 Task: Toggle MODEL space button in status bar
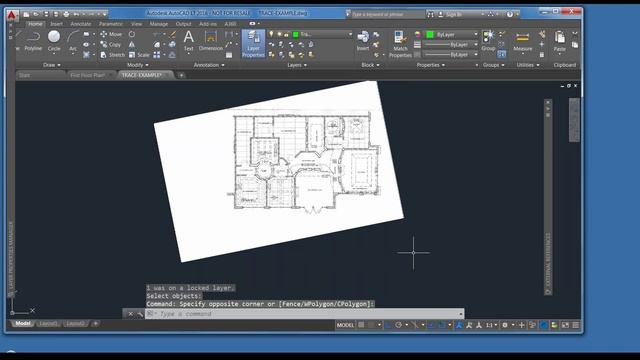345,325
